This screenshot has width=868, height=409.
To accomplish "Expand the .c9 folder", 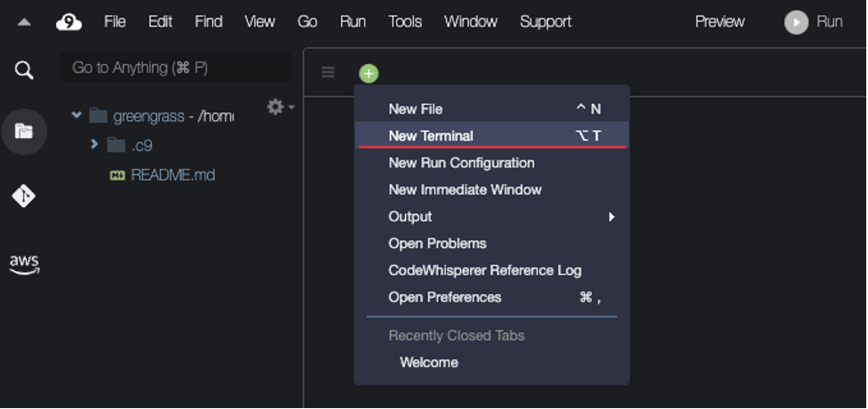I will pyautogui.click(x=94, y=144).
